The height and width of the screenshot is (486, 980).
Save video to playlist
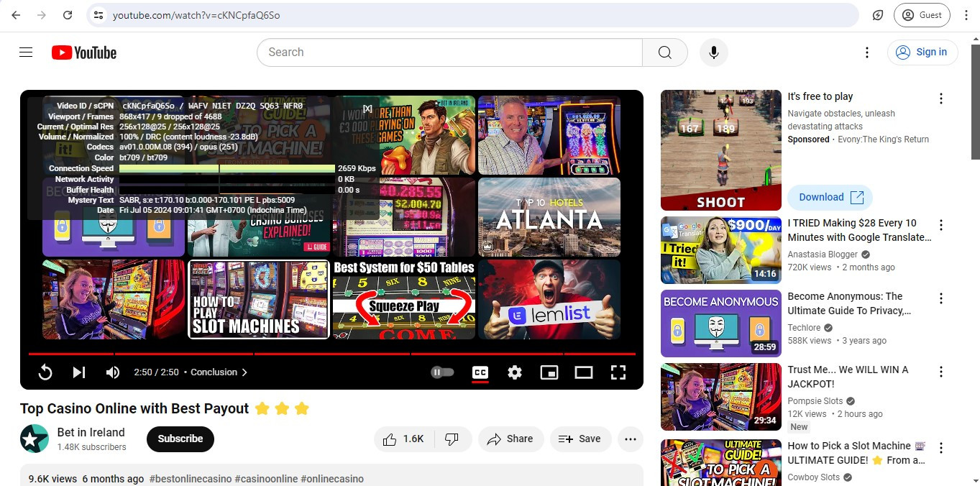click(x=580, y=439)
